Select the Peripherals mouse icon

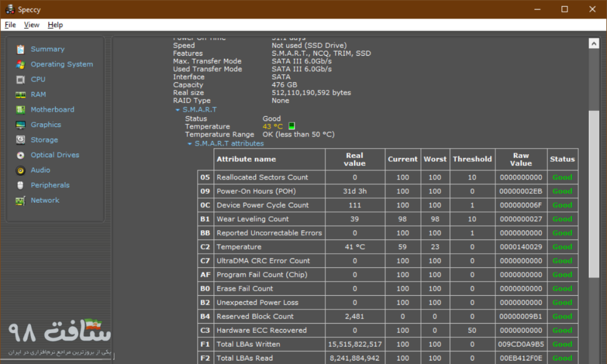click(x=21, y=185)
